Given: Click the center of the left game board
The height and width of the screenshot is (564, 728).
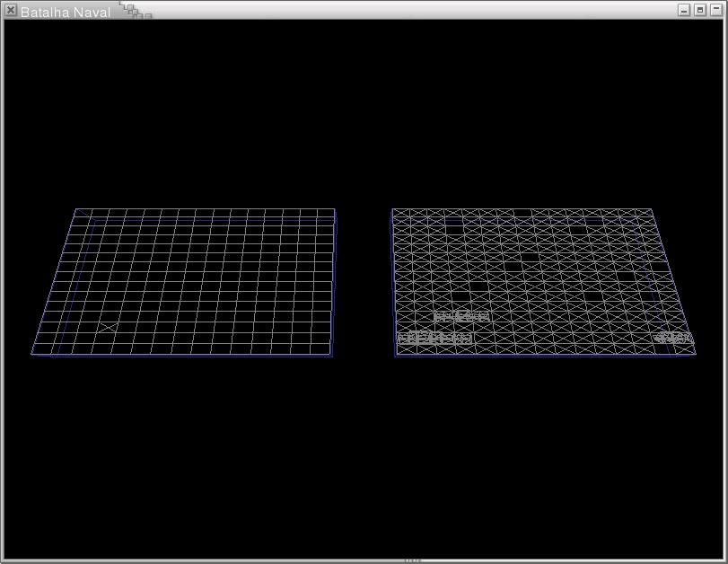Looking at the screenshot, I should tap(184, 281).
